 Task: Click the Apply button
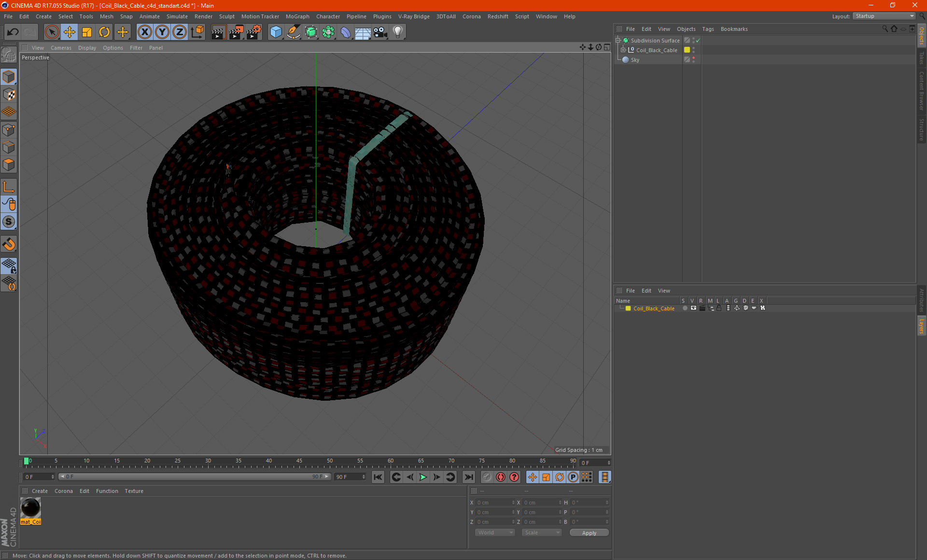click(x=589, y=532)
